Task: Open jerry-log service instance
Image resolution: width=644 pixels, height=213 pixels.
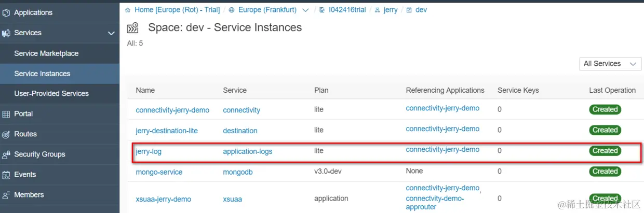Action: pos(149,151)
